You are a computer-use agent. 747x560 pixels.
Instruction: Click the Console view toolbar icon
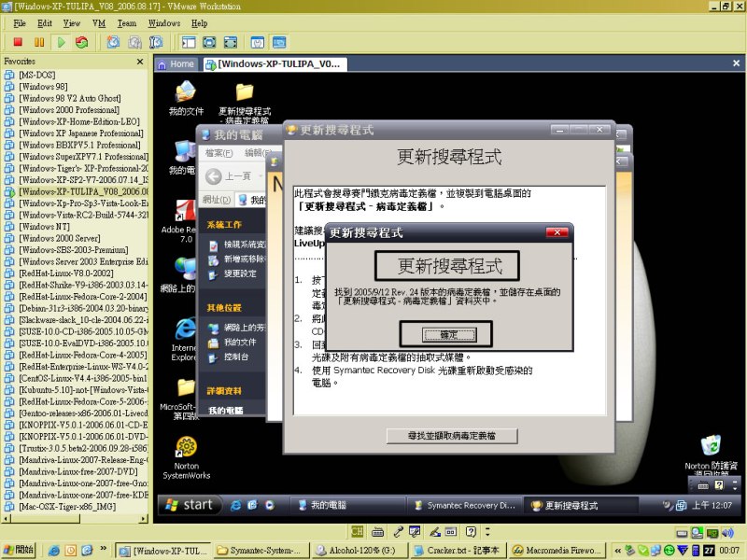point(279,42)
